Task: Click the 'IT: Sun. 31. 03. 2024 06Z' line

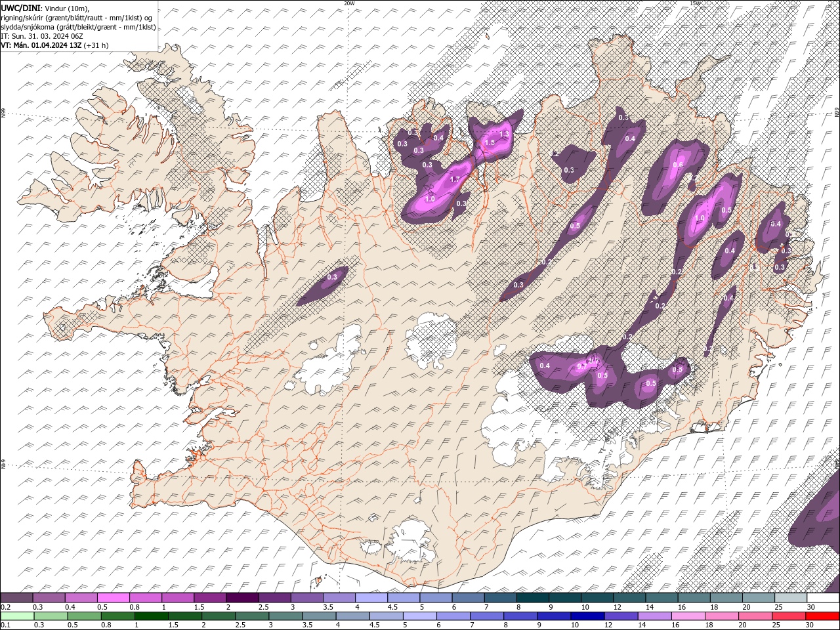Action: [42, 36]
